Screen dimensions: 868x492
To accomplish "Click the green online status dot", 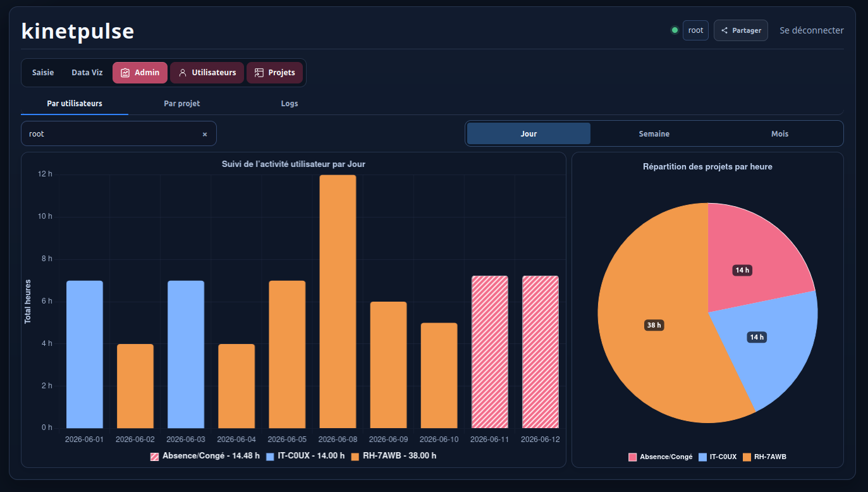I will click(x=675, y=30).
